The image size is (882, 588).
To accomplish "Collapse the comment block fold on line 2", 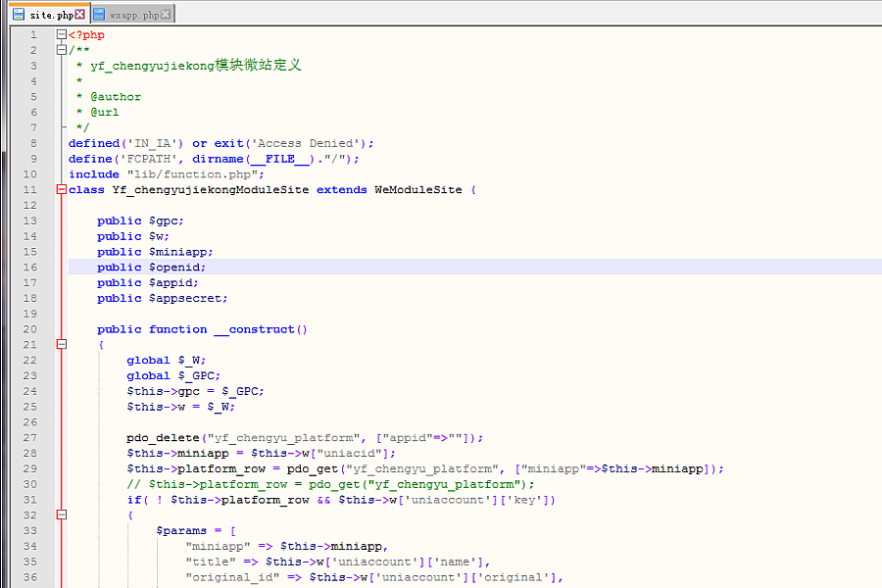I will click(x=62, y=50).
